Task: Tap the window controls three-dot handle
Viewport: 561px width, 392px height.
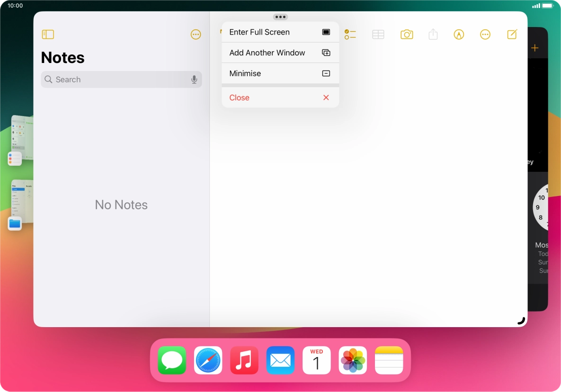Action: click(280, 17)
